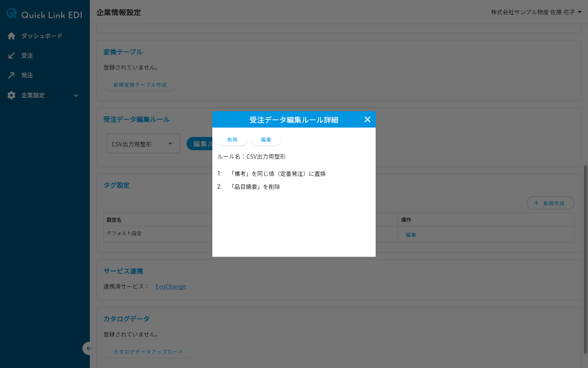Open the 発注 sidebar menu item
Viewport: 588px width, 368px height.
[27, 75]
